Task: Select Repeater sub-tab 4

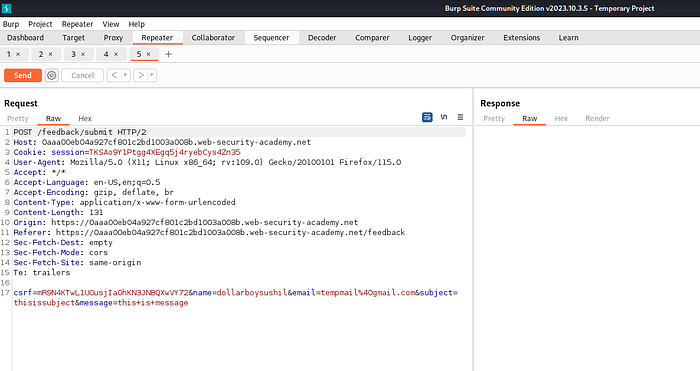Action: pos(106,54)
